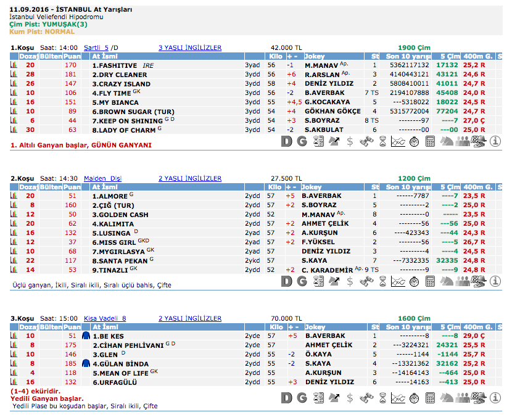520x420 pixels.
Task: Open the 'Sartli 5' race condition link
Action: click(x=96, y=47)
